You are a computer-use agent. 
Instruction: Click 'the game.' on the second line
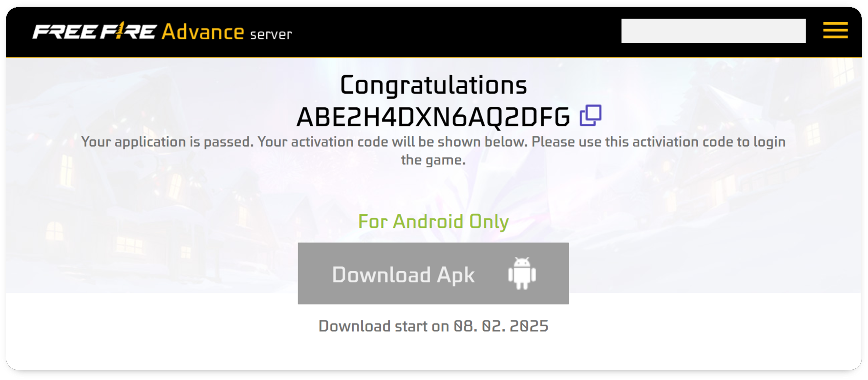click(433, 160)
